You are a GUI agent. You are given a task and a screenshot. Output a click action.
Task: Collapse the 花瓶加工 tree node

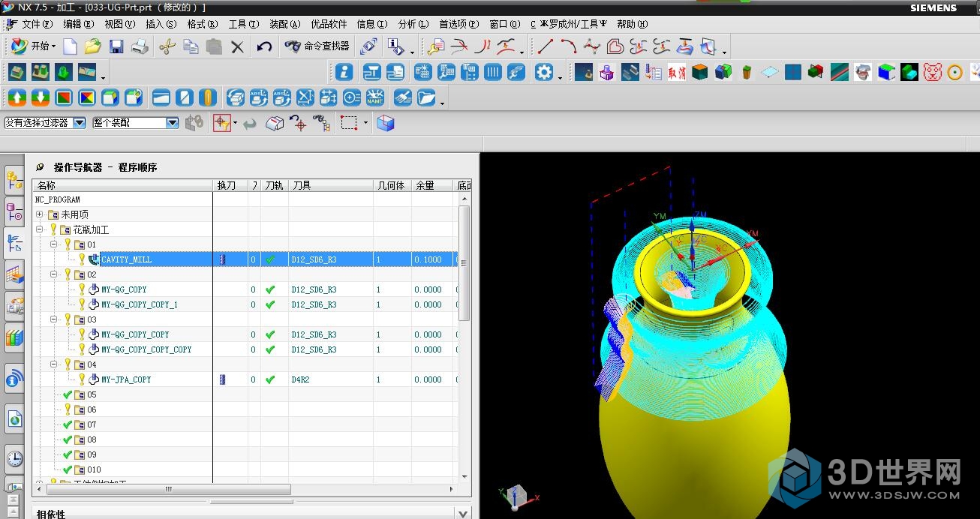(39, 229)
